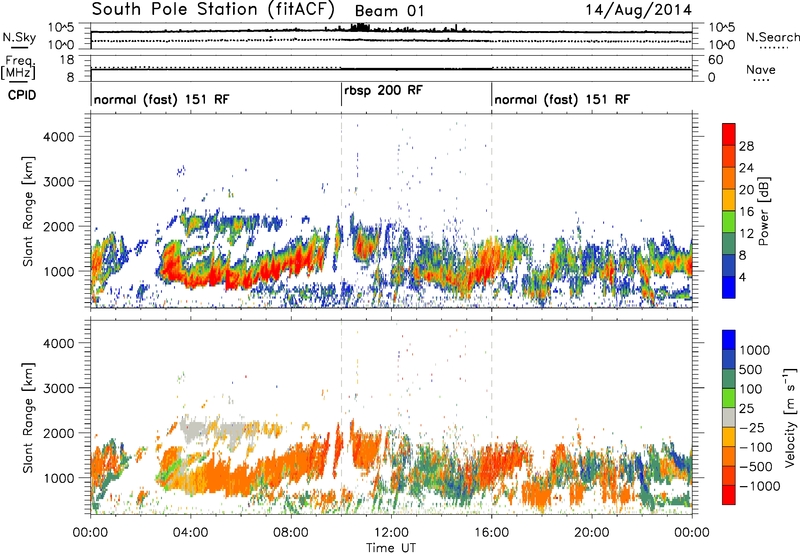Click the red bottom of velocity colorbar
Screen dimensions: 800x554
tap(729, 495)
